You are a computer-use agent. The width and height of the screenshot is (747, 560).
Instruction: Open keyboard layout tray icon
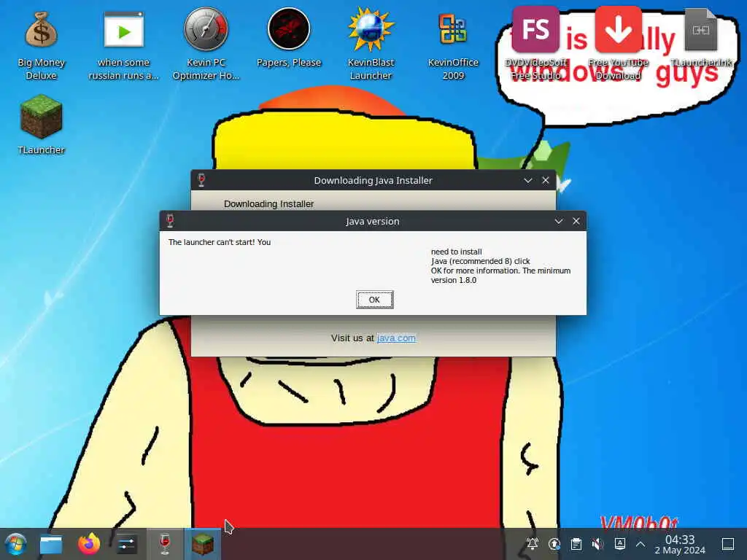(619, 544)
